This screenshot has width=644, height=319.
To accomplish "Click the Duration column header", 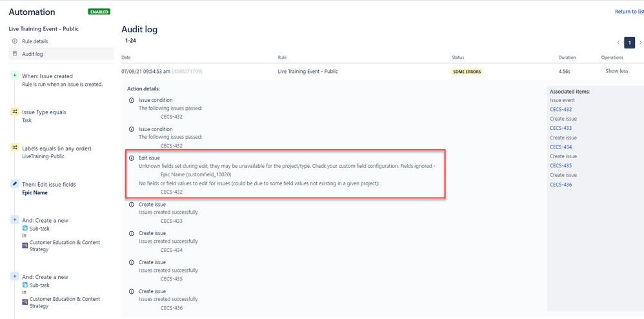I will 567,57.
